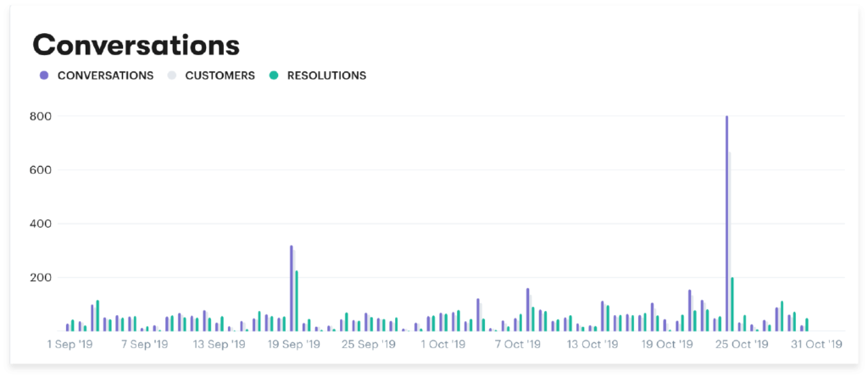Click the 19 Sep '19 axis label
868x377 pixels.
[294, 344]
